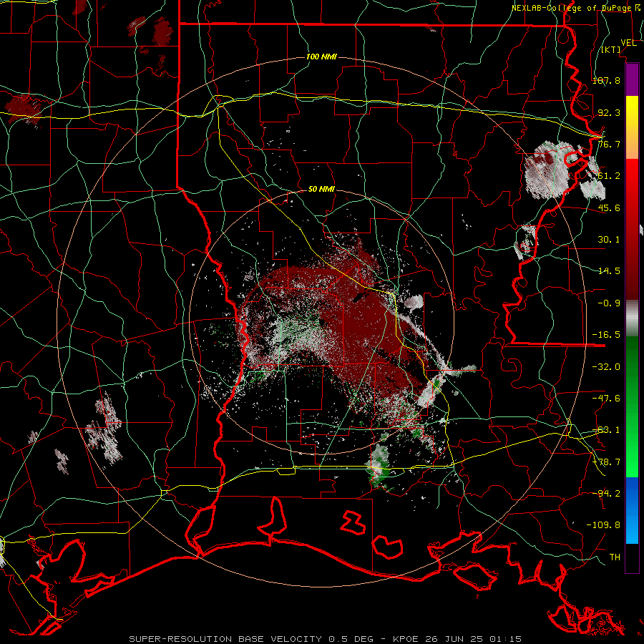Click the -78.7 value on velocity scale

pos(606,462)
